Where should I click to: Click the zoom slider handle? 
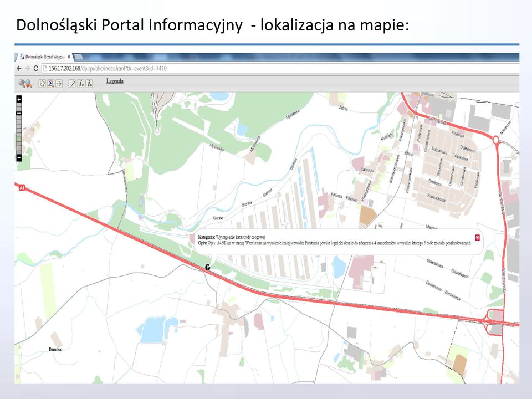coord(19,113)
